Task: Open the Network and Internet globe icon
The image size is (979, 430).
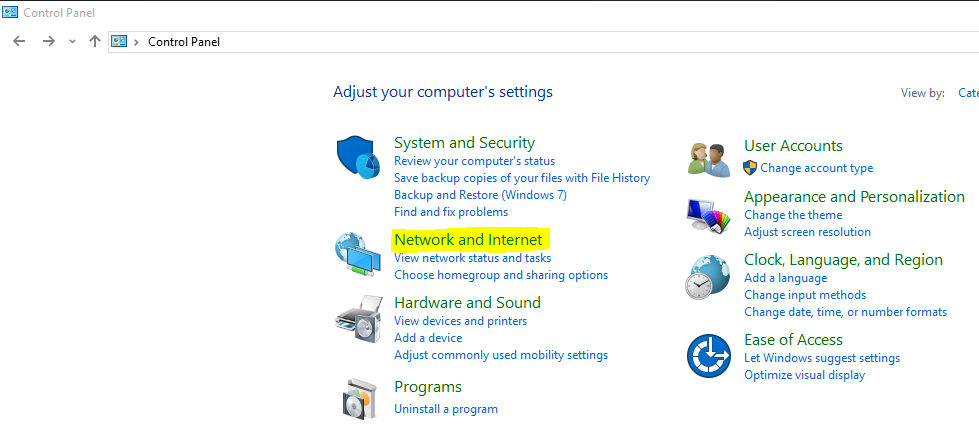Action: (358, 254)
